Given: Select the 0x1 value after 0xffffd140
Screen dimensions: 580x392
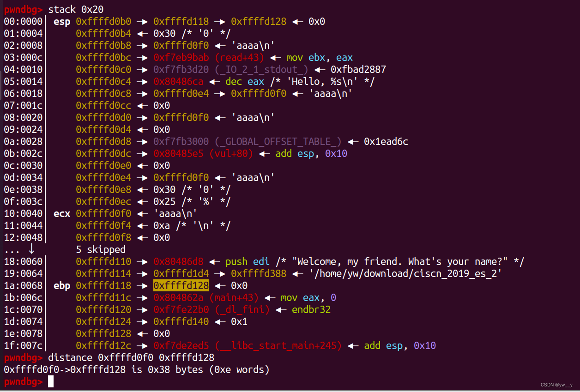Looking at the screenshot, I should click(x=239, y=322).
